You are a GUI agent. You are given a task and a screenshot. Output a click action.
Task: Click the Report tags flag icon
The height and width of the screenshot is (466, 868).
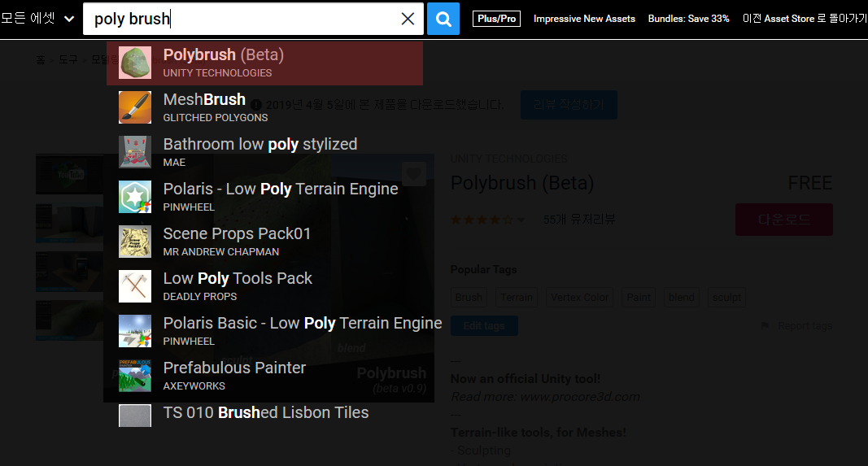(x=765, y=326)
